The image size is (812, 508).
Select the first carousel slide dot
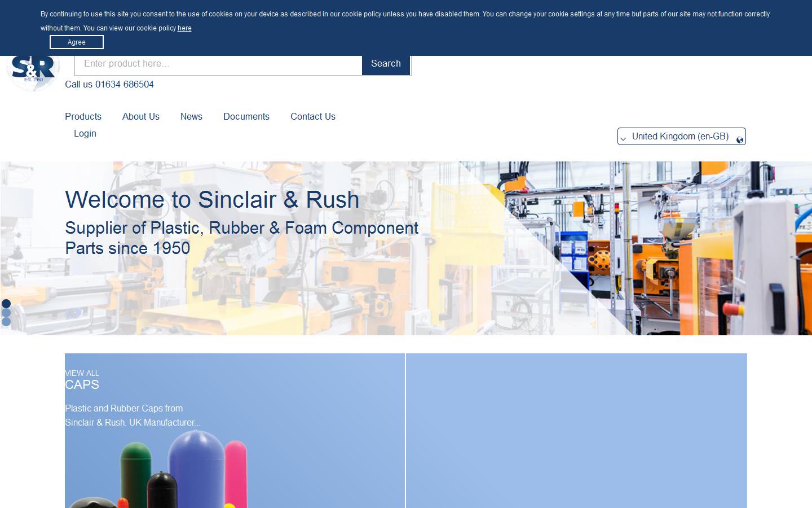tap(6, 304)
